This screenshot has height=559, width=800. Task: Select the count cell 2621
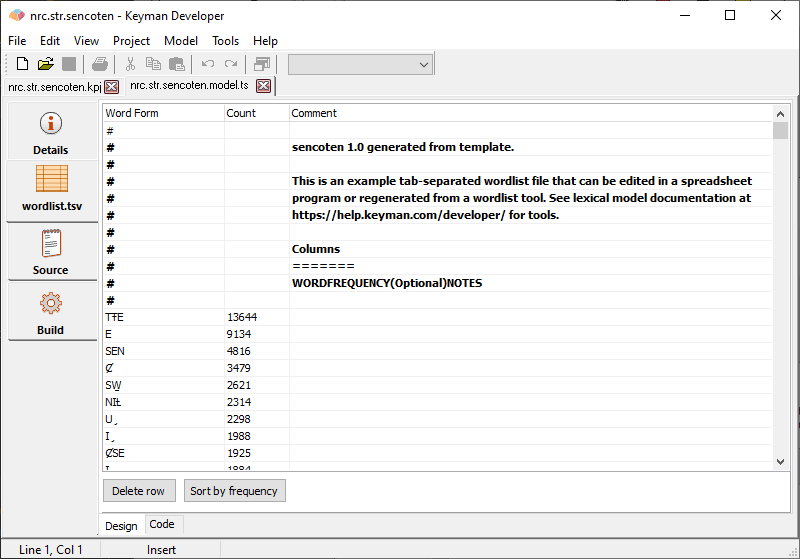(x=257, y=385)
